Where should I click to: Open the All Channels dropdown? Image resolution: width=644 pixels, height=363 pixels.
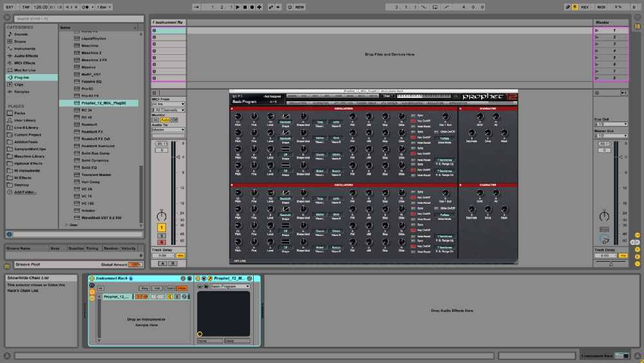coord(168,110)
